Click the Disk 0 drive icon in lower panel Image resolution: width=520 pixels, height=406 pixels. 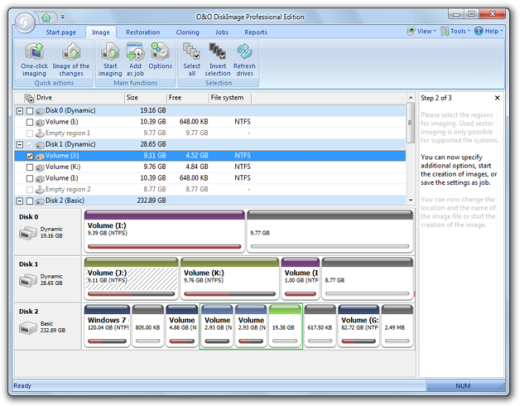[x=28, y=233]
